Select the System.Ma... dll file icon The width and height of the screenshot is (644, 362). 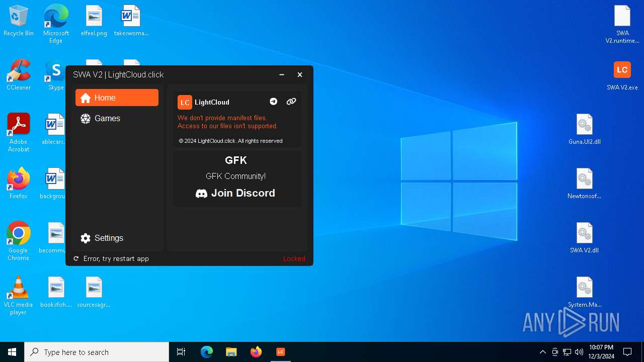coord(585,292)
